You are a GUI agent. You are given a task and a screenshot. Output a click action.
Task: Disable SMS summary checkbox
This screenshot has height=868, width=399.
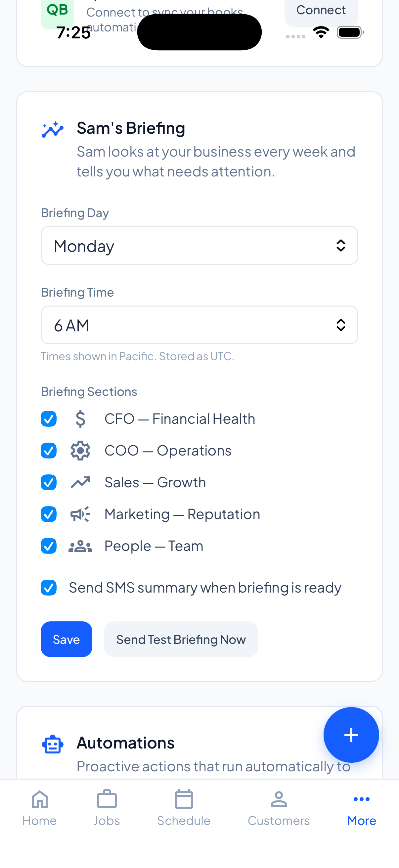tap(49, 588)
